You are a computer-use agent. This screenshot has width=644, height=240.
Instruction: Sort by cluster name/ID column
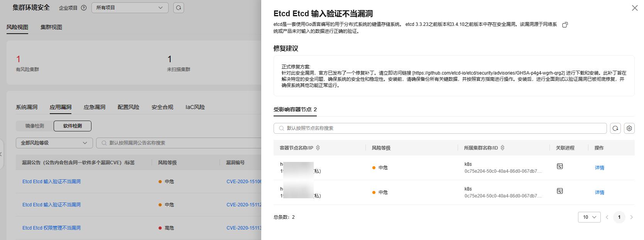502,148
